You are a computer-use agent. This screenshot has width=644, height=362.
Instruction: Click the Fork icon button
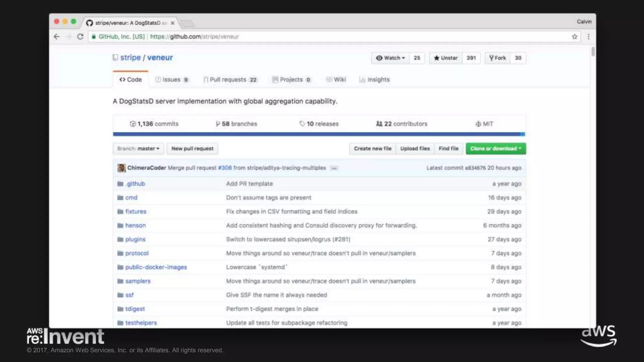(497, 58)
